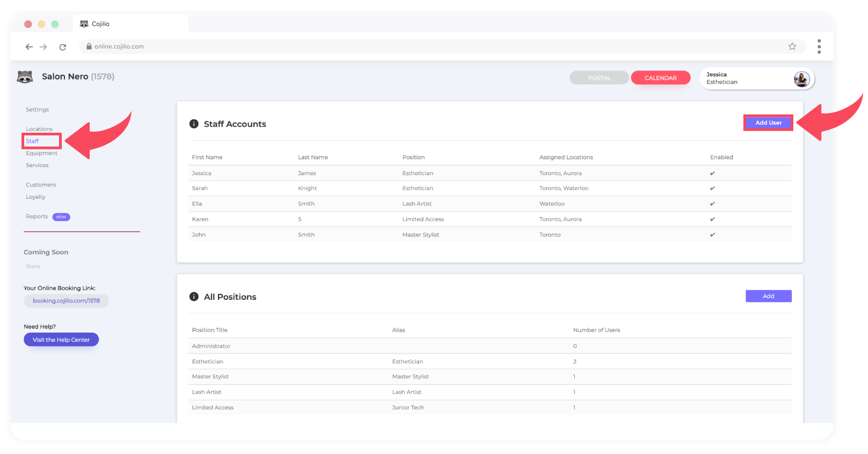Switch to the Calendar view
Viewport: 868px width, 454px height.
[x=660, y=78]
